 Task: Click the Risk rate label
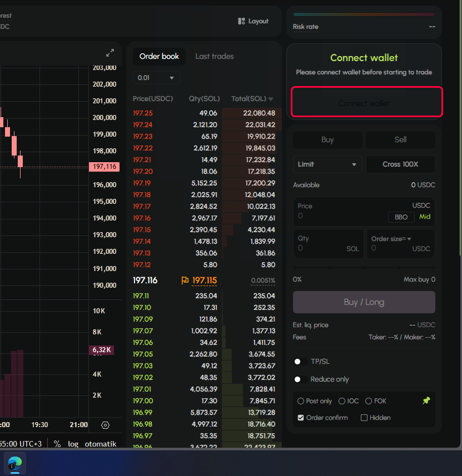[305, 27]
